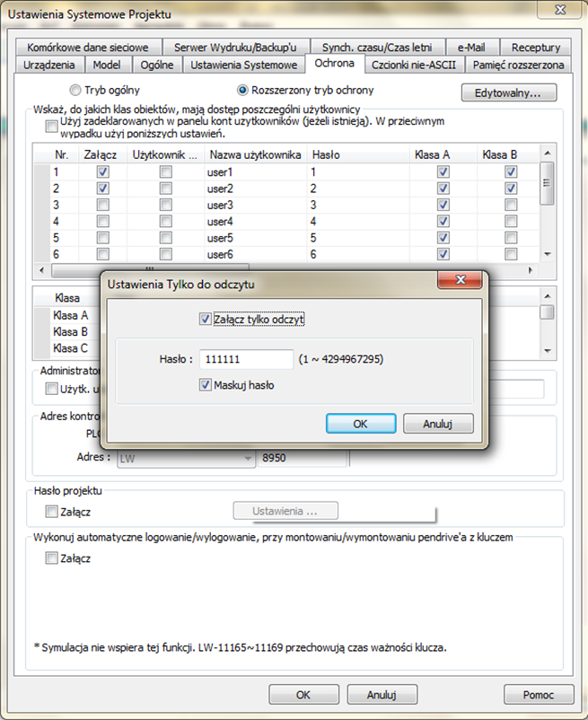Click the Edytowalny... button

coord(509,92)
